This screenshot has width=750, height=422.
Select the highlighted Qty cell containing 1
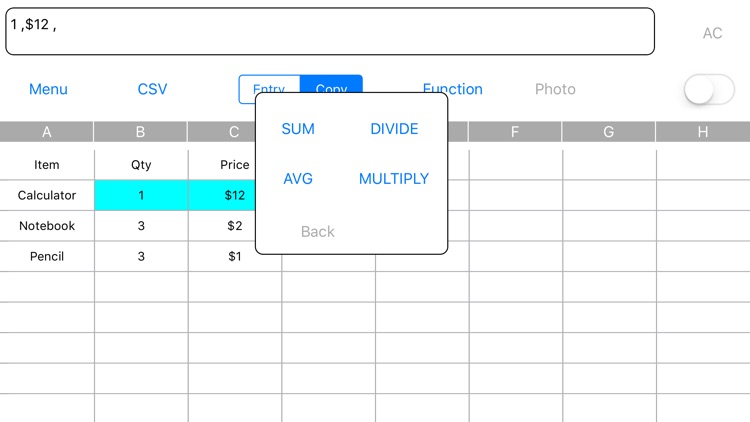(x=141, y=196)
